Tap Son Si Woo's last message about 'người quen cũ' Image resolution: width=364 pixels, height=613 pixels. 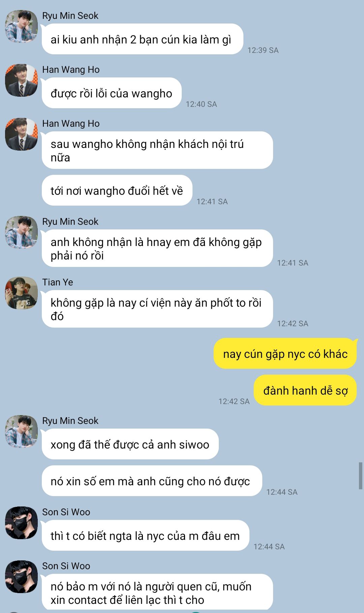tap(157, 593)
